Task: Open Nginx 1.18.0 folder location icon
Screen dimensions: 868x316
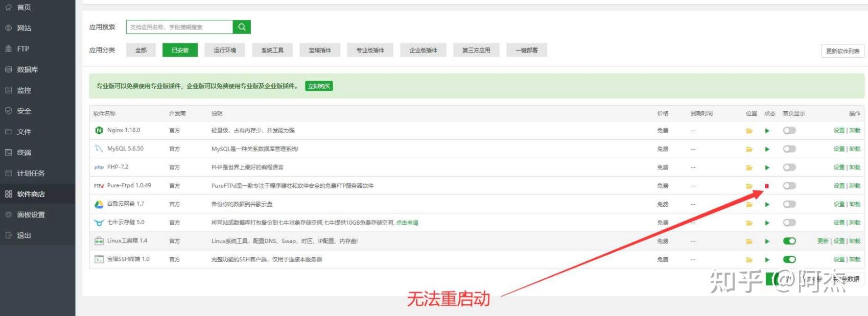Action: click(x=749, y=131)
